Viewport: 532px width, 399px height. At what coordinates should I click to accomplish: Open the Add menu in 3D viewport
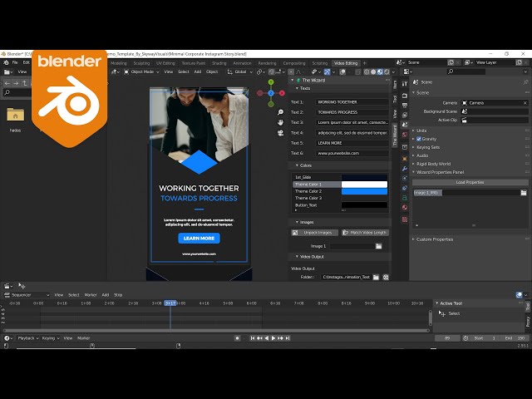(x=198, y=71)
